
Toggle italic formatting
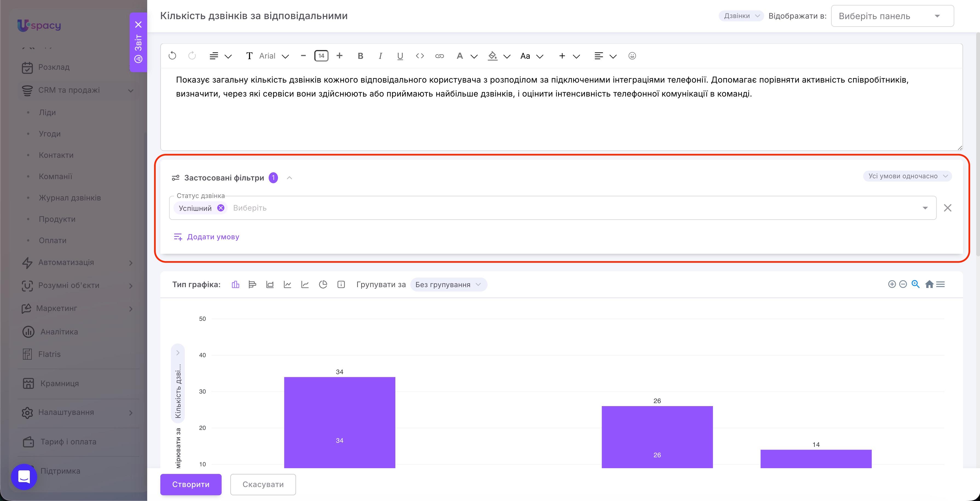point(380,56)
